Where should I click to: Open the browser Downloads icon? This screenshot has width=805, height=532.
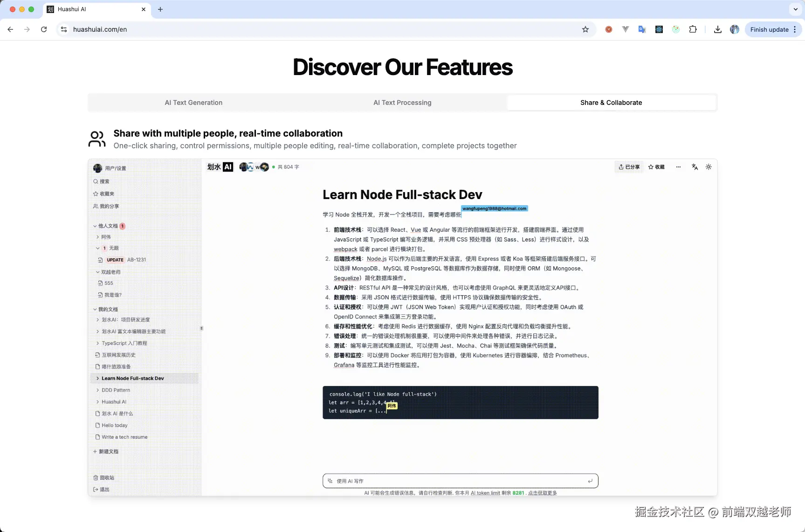717,29
